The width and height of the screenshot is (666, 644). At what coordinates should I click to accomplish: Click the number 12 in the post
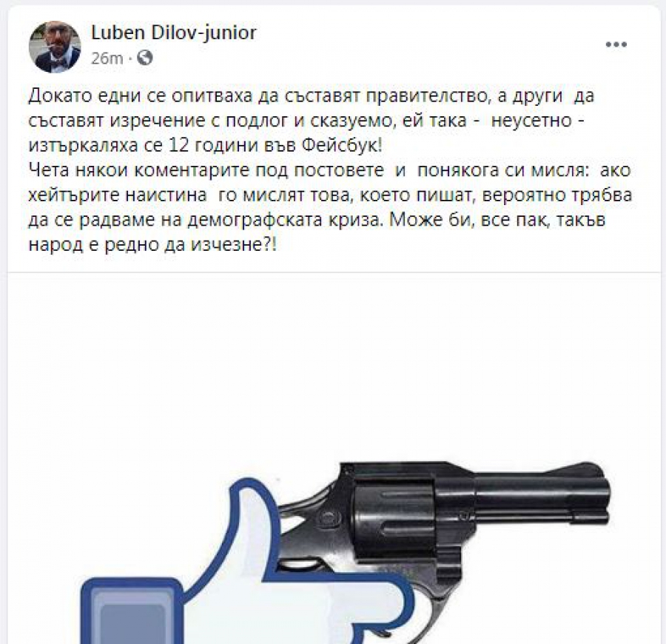coord(179,146)
